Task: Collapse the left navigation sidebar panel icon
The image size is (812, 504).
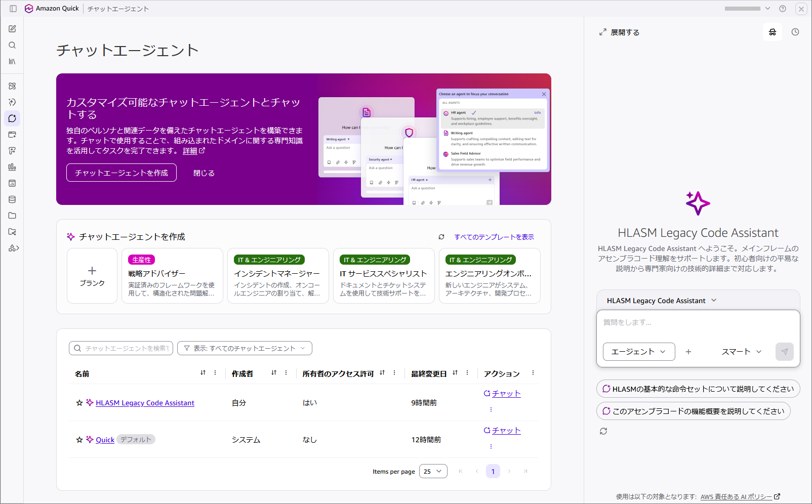Action: click(13, 9)
